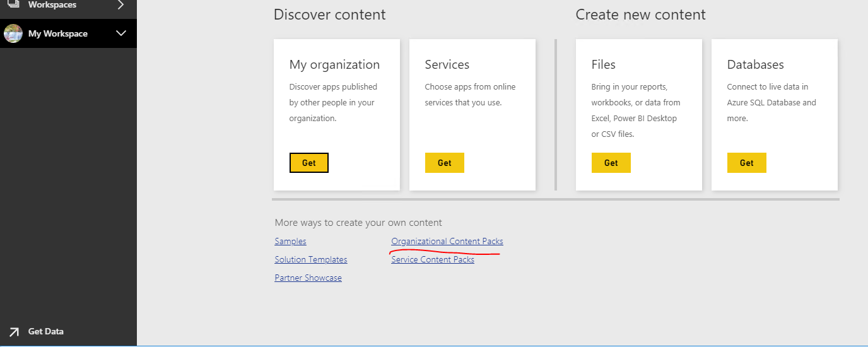Click Get under Databases
Image resolution: width=868 pixels, height=347 pixels.
click(x=747, y=163)
